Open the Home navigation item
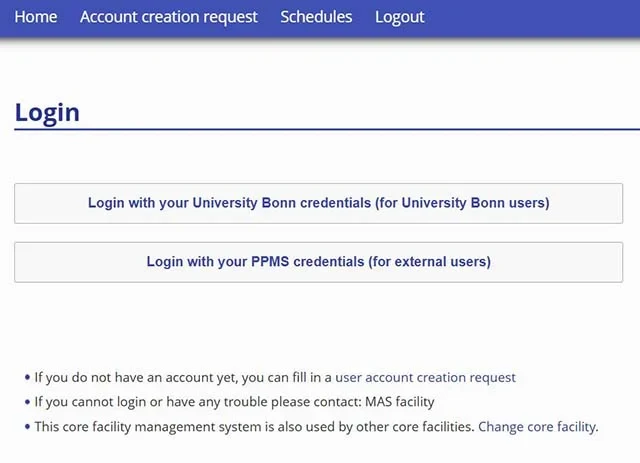Viewport: 640px width, 463px height. [x=36, y=17]
